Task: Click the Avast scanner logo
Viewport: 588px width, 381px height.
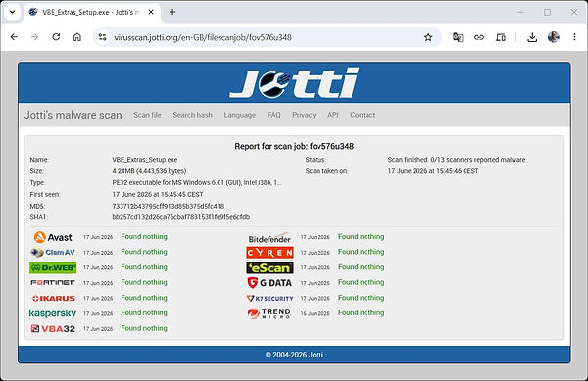Action: pos(53,237)
